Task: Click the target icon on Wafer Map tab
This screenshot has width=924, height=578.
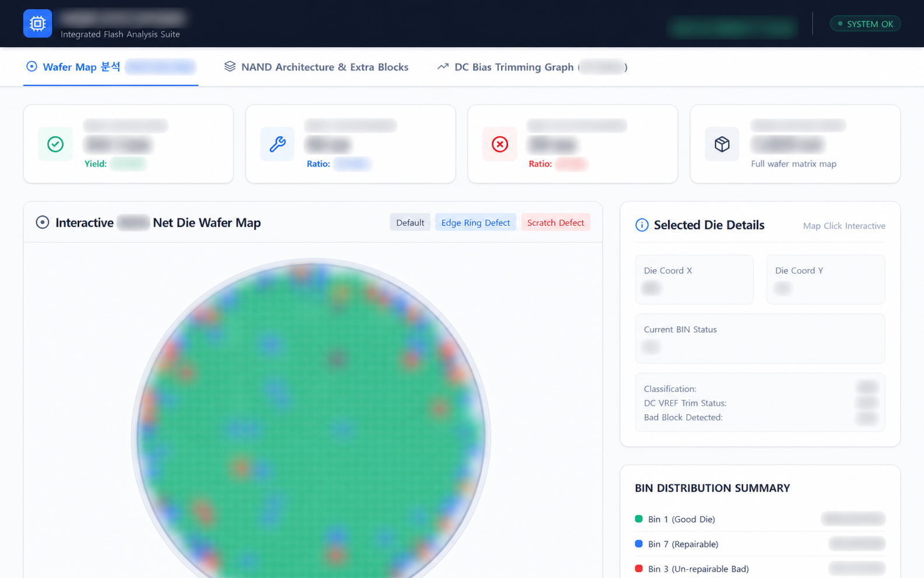Action: tap(32, 66)
